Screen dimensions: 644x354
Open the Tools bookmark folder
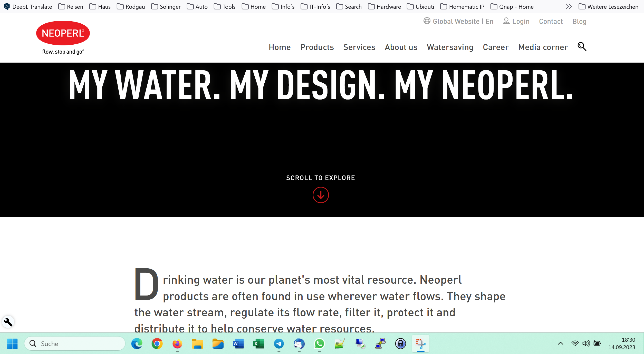(x=225, y=7)
